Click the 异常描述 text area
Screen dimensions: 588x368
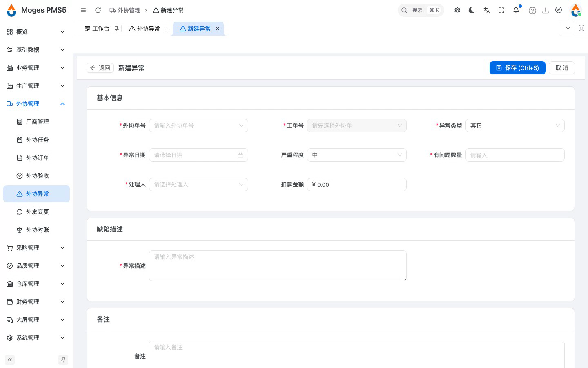[x=278, y=266]
